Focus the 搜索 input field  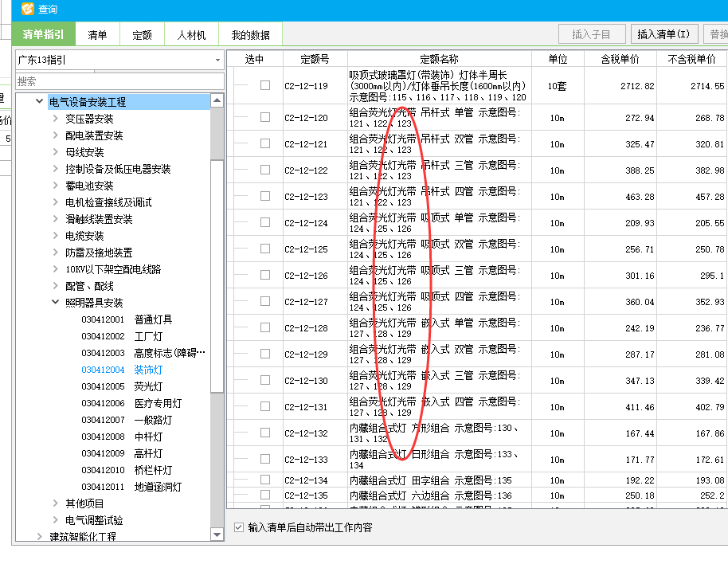click(x=119, y=82)
